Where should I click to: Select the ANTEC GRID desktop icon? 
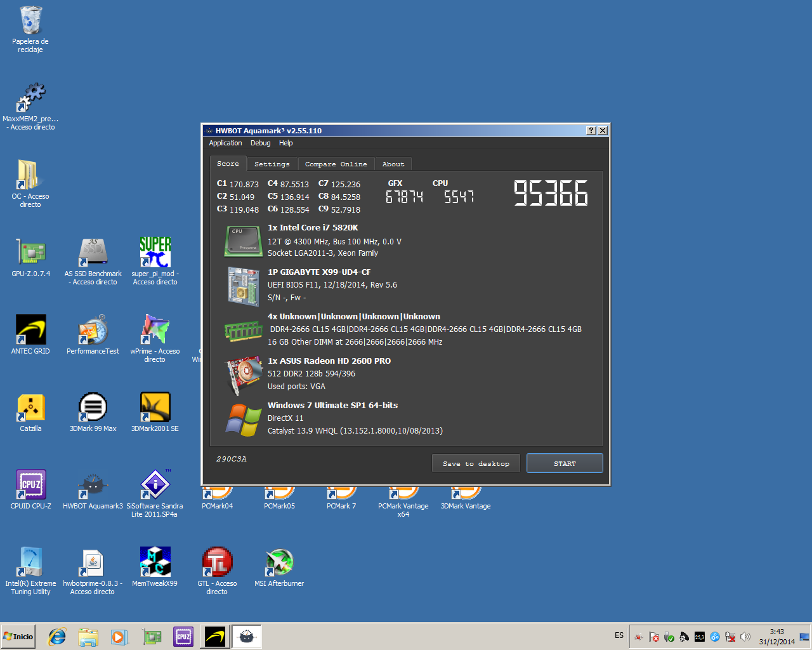tap(30, 330)
